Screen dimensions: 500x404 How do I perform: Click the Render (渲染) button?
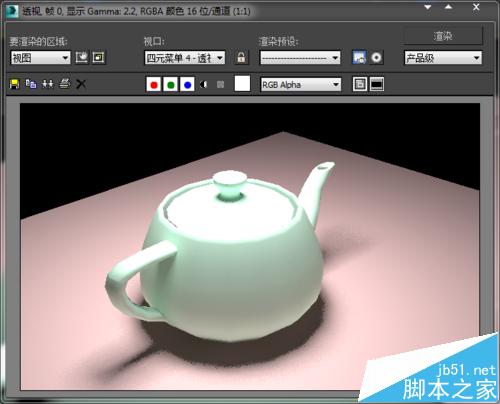pyautogui.click(x=443, y=36)
